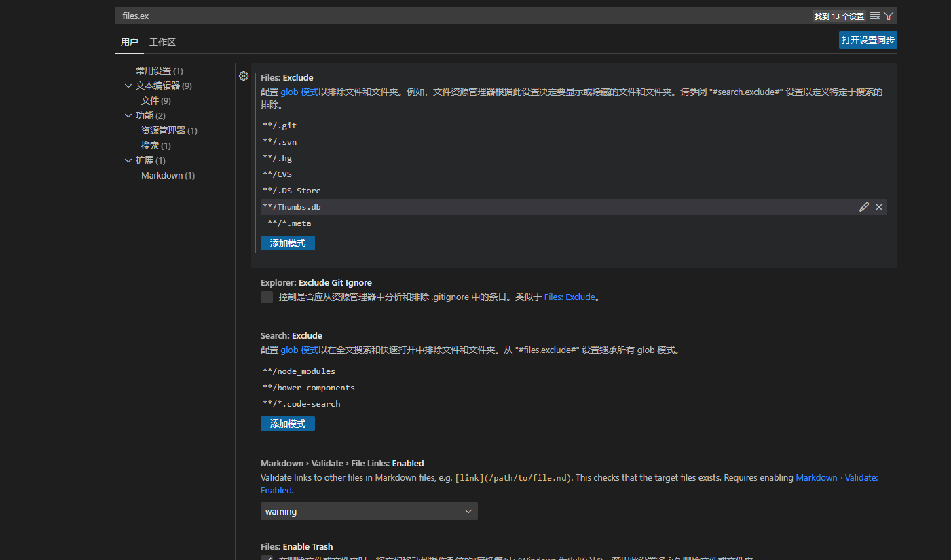Clear the settings search input icon
The width and height of the screenshot is (951, 560).
click(x=875, y=16)
